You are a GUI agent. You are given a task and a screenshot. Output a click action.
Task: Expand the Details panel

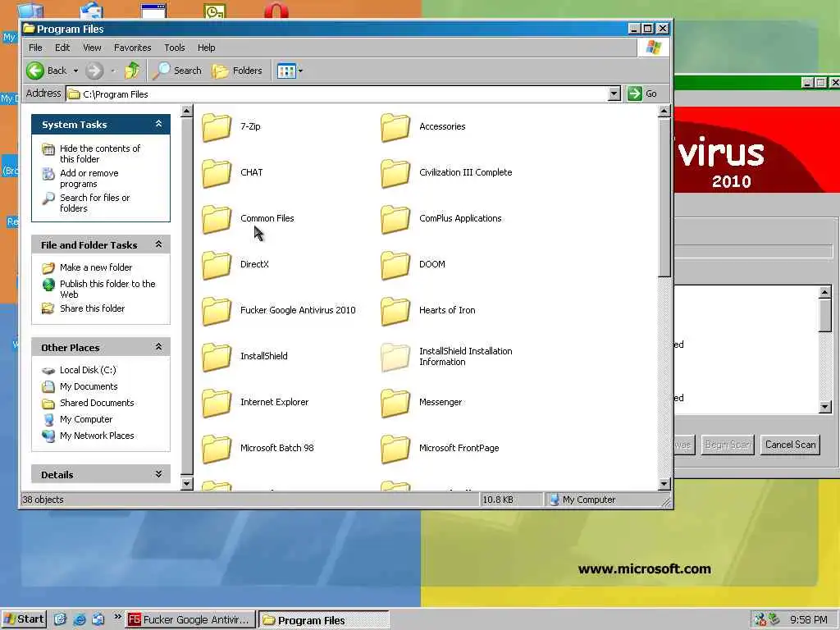pos(158,473)
